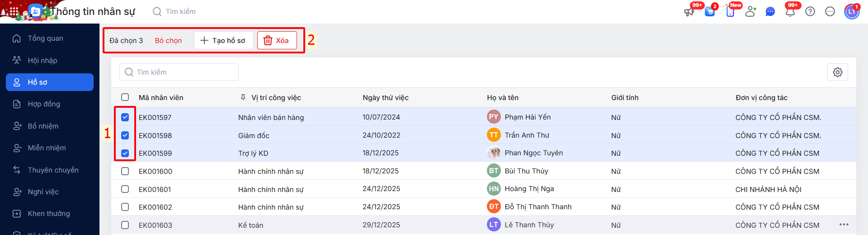Go to Hợp đồng in sidebar
Image resolution: width=868 pixels, height=235 pixels.
[x=44, y=104]
